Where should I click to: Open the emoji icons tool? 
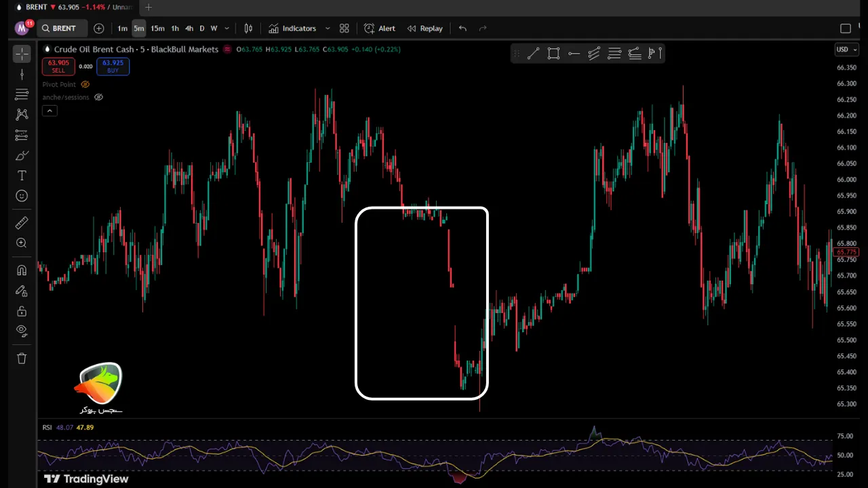[22, 196]
